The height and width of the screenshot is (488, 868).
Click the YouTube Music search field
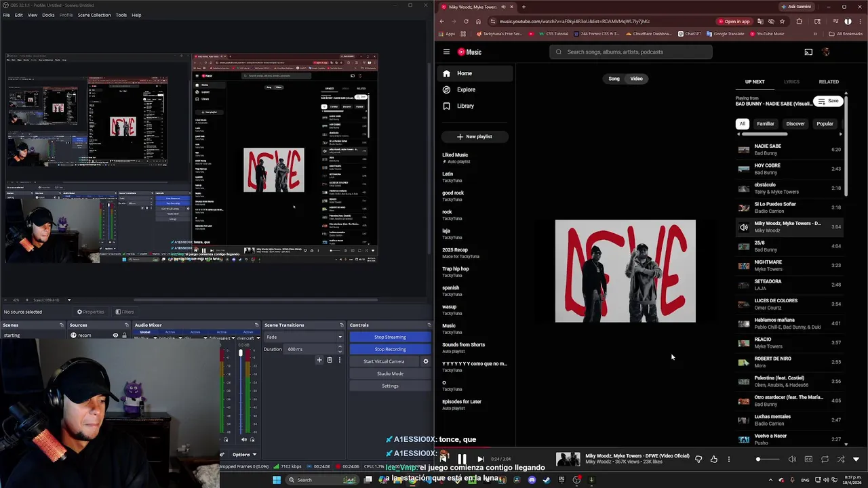(x=631, y=52)
